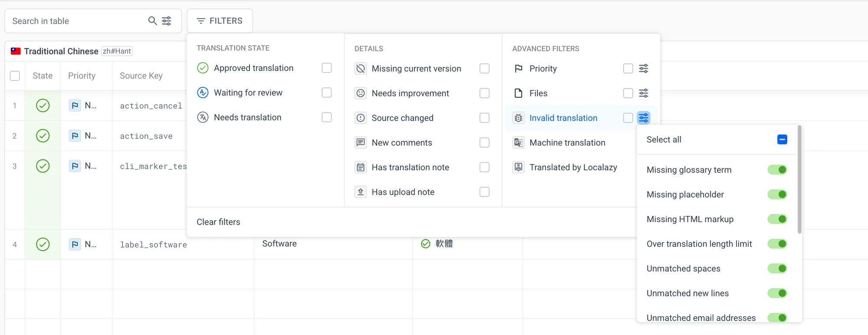This screenshot has width=868, height=335.
Task: Click the Translated by Localazy icon
Action: click(519, 167)
